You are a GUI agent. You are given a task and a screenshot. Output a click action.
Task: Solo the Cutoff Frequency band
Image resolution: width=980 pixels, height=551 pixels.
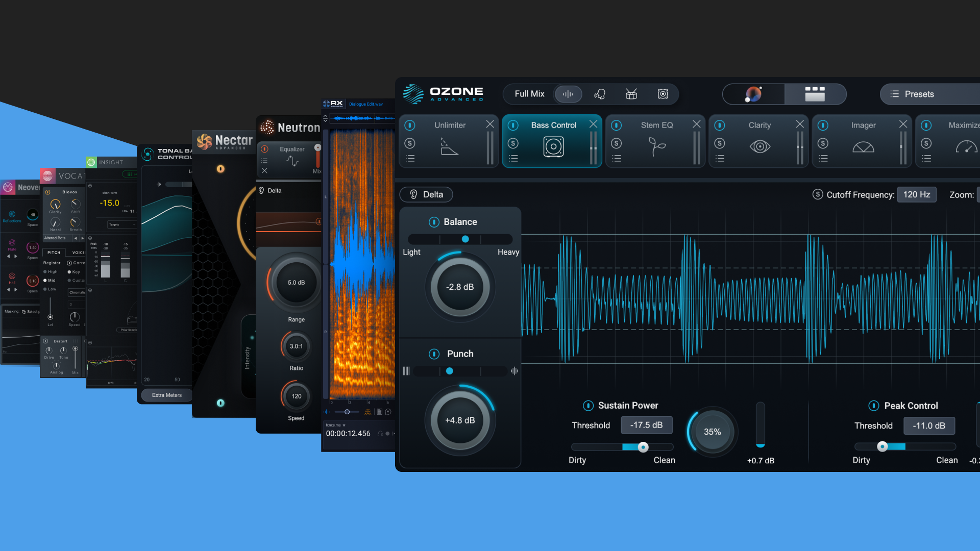(818, 194)
